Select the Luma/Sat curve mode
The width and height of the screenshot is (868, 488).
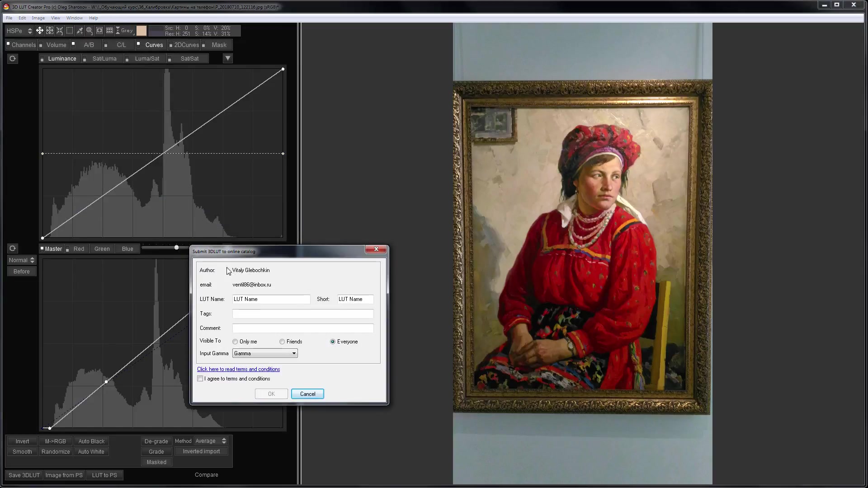tap(146, 58)
